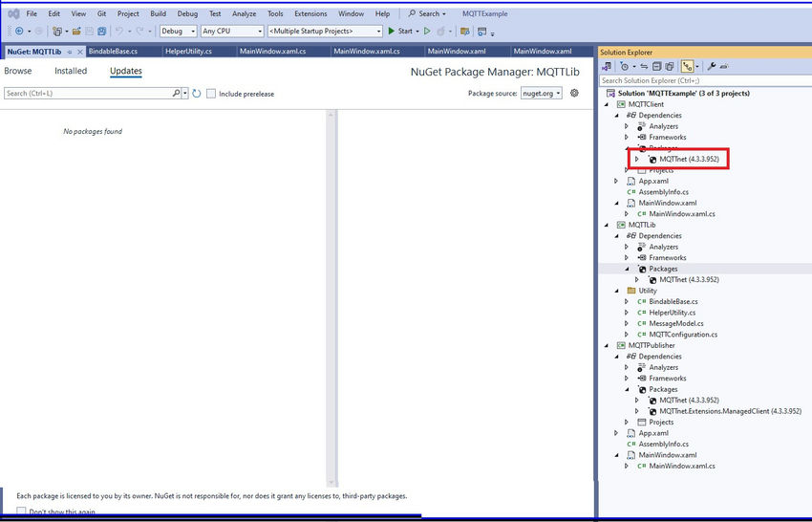Open the Build menu

click(x=158, y=14)
